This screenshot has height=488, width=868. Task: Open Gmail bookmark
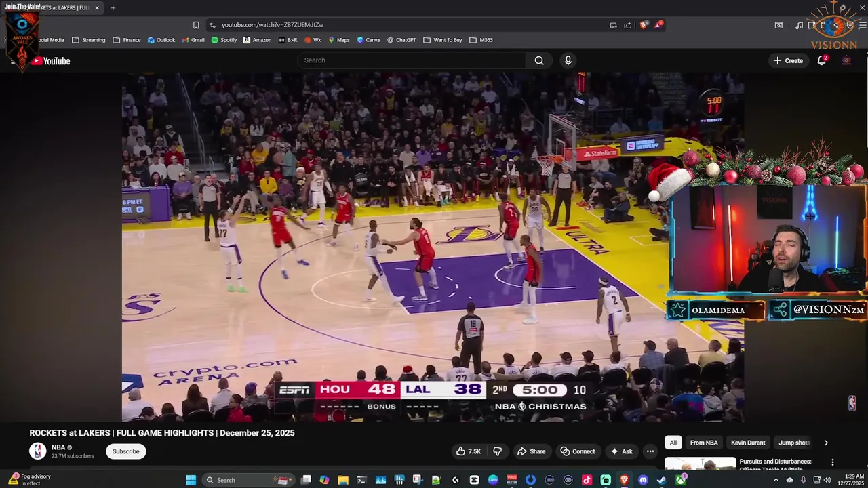point(193,40)
